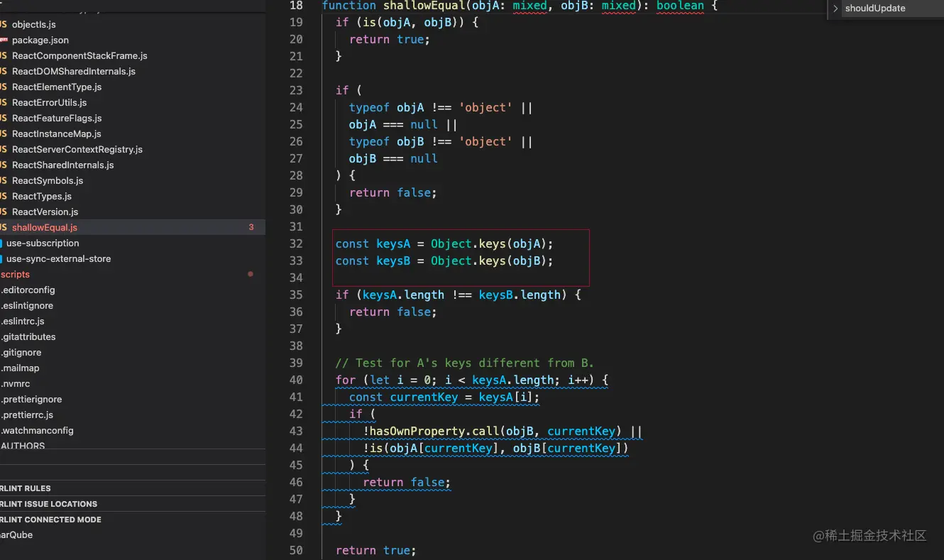
Task: Open the .gitattributes file
Action: coord(28,336)
